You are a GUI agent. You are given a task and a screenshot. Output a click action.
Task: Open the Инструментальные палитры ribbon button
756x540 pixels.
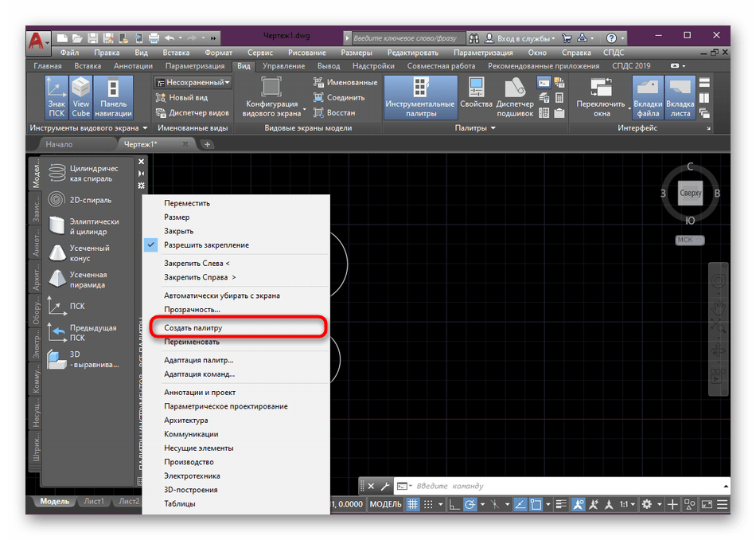[x=420, y=98]
